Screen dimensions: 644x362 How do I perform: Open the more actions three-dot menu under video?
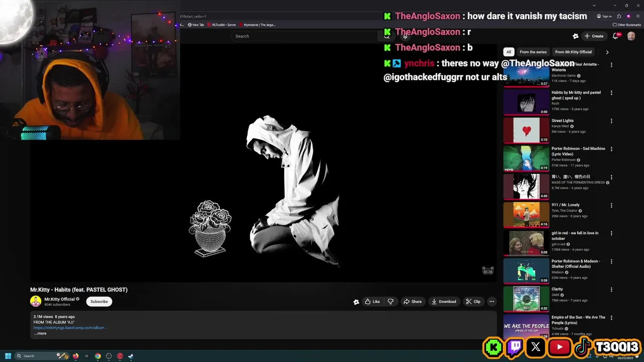[x=492, y=302]
